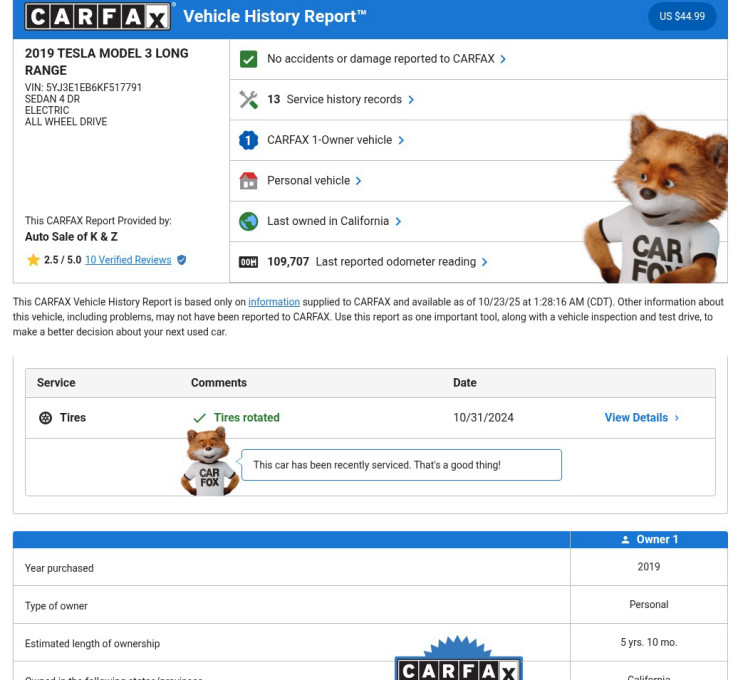Click the blue 1-Owner badge icon

point(248,141)
